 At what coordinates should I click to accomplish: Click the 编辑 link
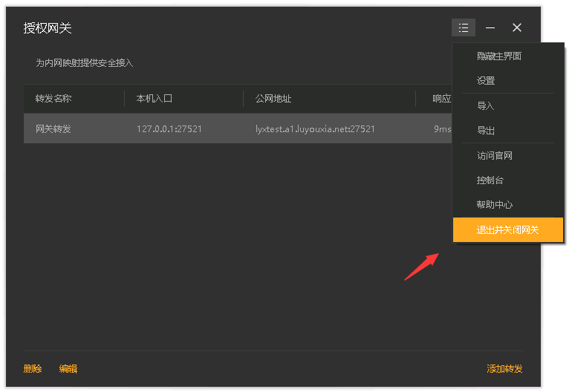click(x=68, y=369)
